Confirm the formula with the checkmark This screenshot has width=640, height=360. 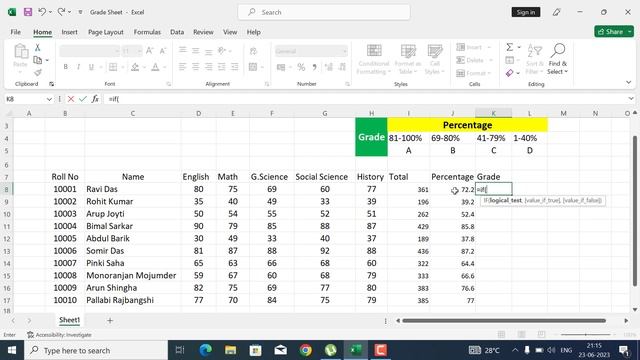pyautogui.click(x=83, y=99)
